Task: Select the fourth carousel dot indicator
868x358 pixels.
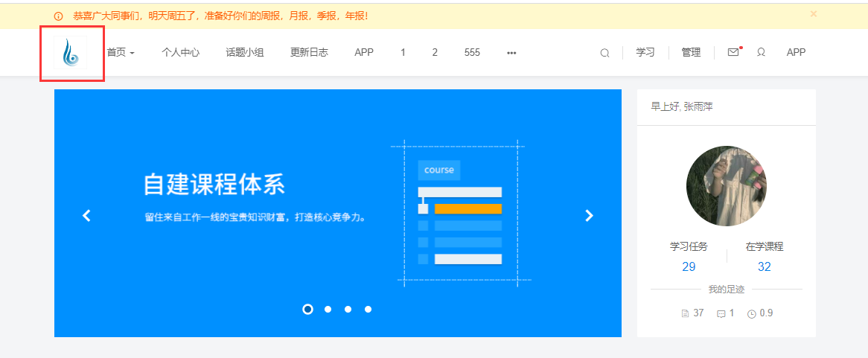Action: pyautogui.click(x=368, y=309)
